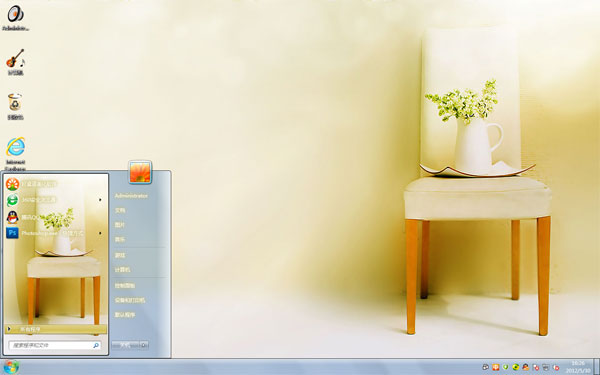600x375 pixels.
Task: Open the network monitor tray icon
Action: point(546,367)
